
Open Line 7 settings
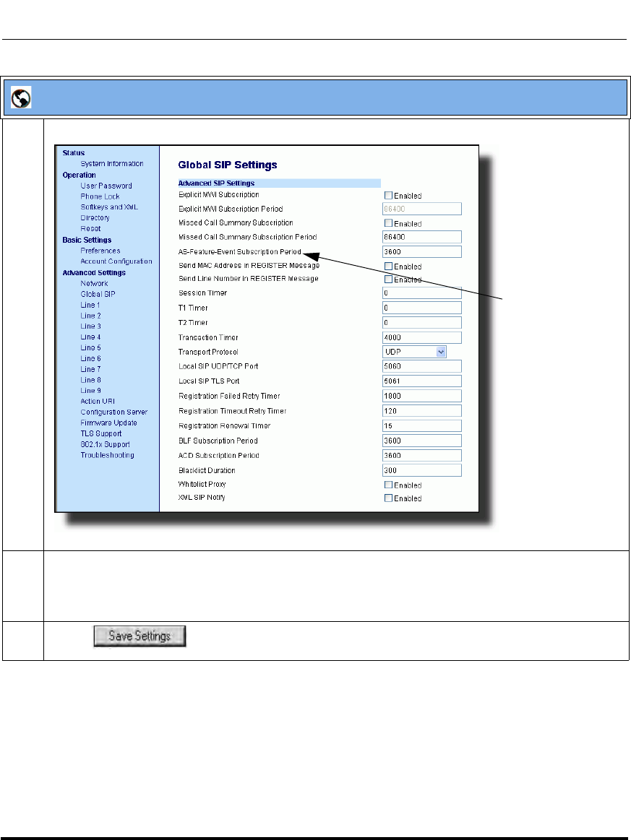point(90,369)
